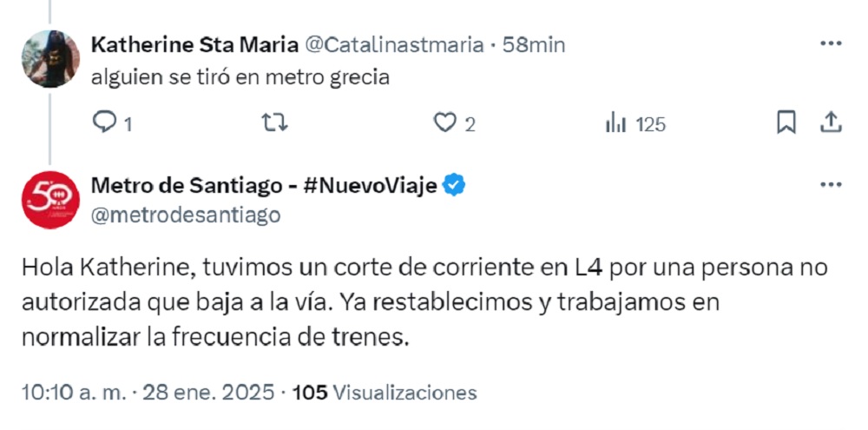Open more options on Metro de Santiago tweet
Viewport: 868px width, 430px height.
(831, 185)
